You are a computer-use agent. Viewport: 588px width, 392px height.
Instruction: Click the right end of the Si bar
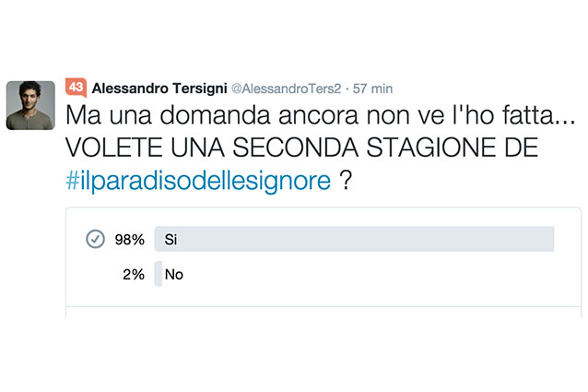click(x=547, y=239)
